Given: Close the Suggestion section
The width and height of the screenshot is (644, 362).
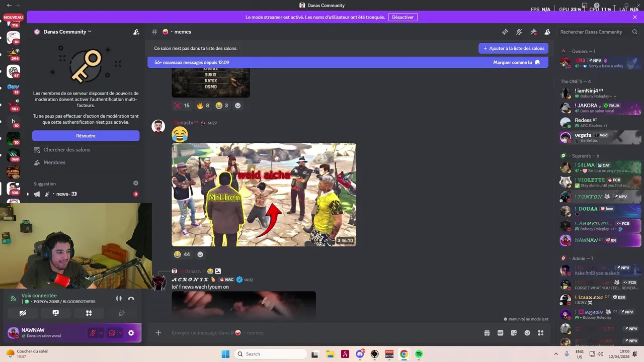Looking at the screenshot, I should [135, 184].
